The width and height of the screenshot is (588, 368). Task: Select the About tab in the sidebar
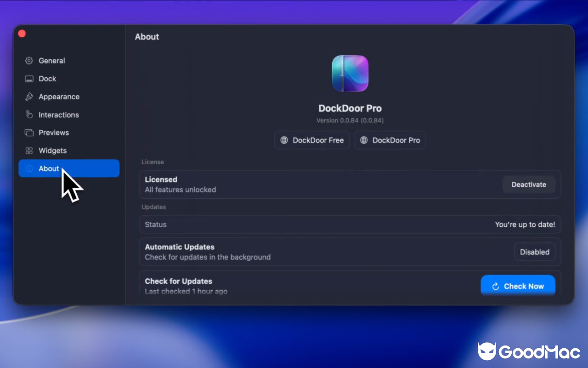click(x=48, y=168)
